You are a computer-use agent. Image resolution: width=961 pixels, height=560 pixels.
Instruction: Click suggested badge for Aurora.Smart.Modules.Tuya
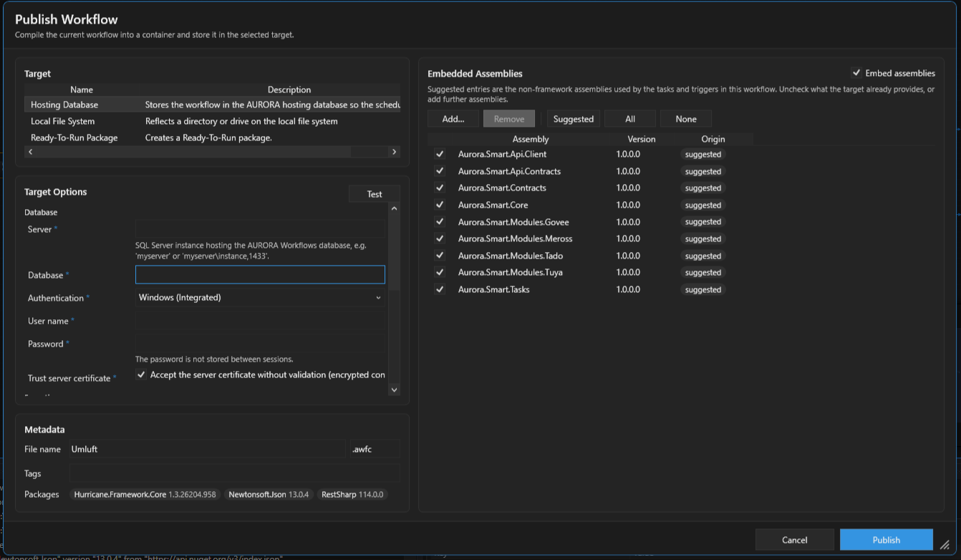click(x=702, y=272)
